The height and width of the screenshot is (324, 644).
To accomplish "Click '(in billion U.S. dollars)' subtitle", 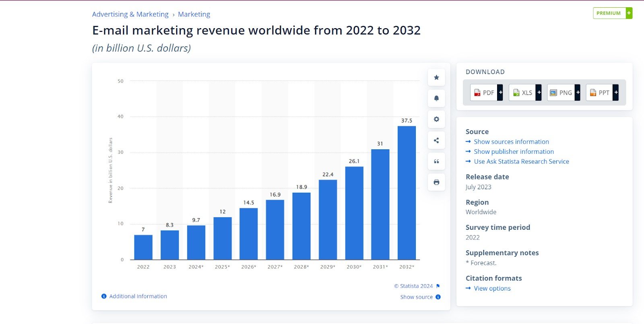I will pyautogui.click(x=141, y=48).
